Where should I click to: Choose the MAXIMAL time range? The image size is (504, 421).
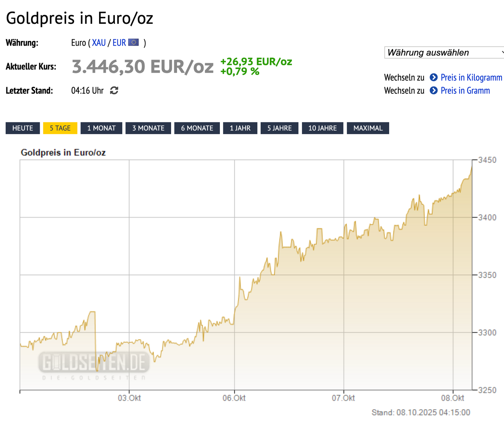point(368,128)
